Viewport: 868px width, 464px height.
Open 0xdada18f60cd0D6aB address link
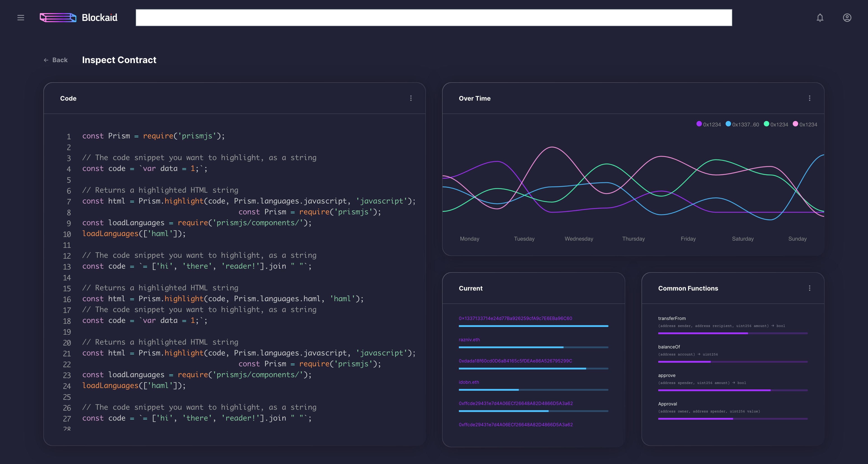tap(515, 361)
